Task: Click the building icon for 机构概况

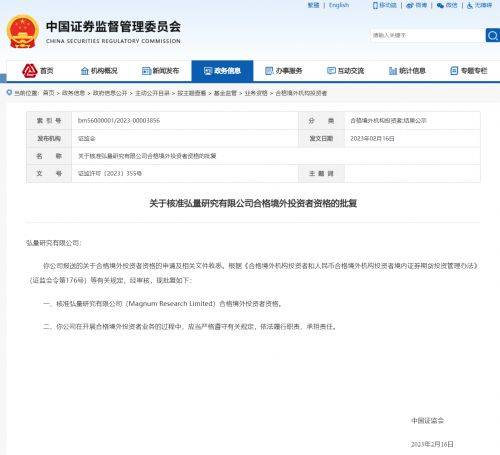Action: [x=85, y=71]
